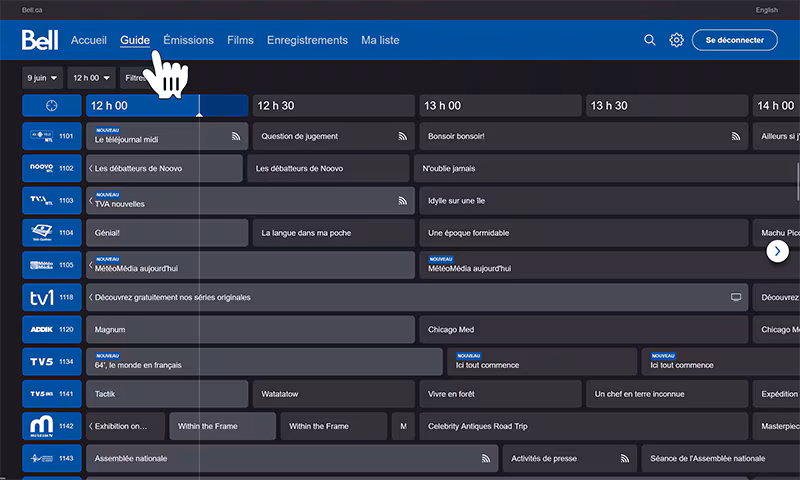800x480 pixels.
Task: Select the 13 h 00 time header
Action: pyautogui.click(x=500, y=106)
